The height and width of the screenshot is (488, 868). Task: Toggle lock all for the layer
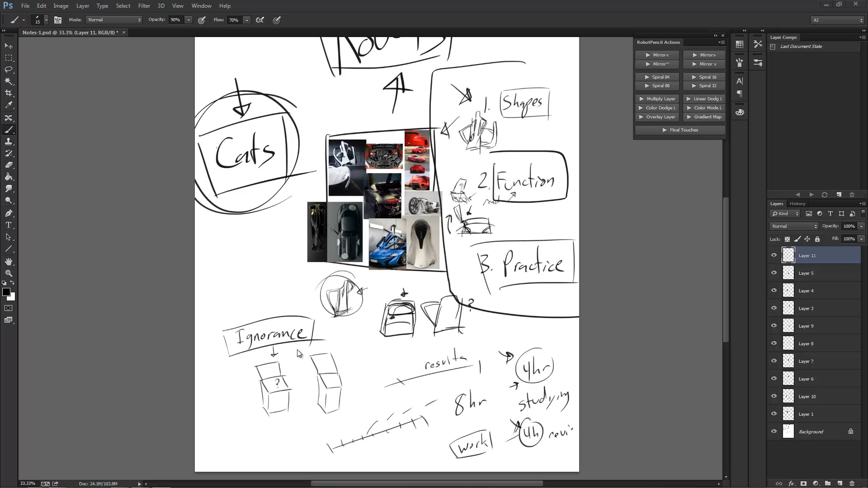pyautogui.click(x=817, y=239)
